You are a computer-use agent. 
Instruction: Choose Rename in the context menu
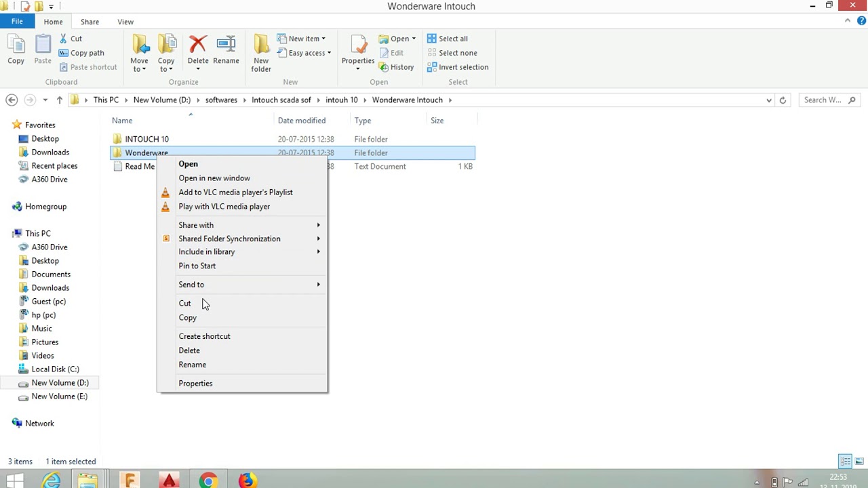pyautogui.click(x=192, y=365)
